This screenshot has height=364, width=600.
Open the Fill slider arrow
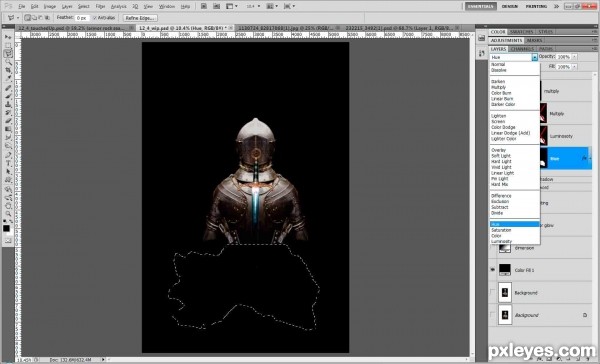click(575, 67)
